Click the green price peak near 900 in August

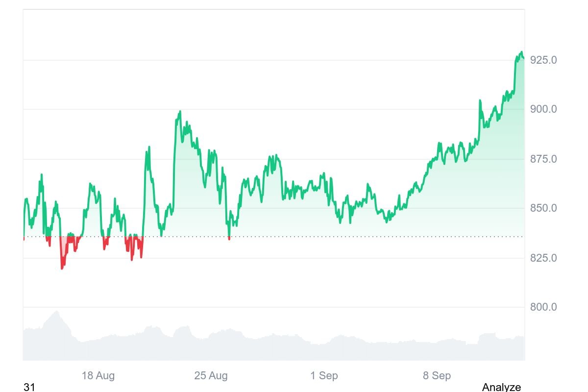point(180,112)
